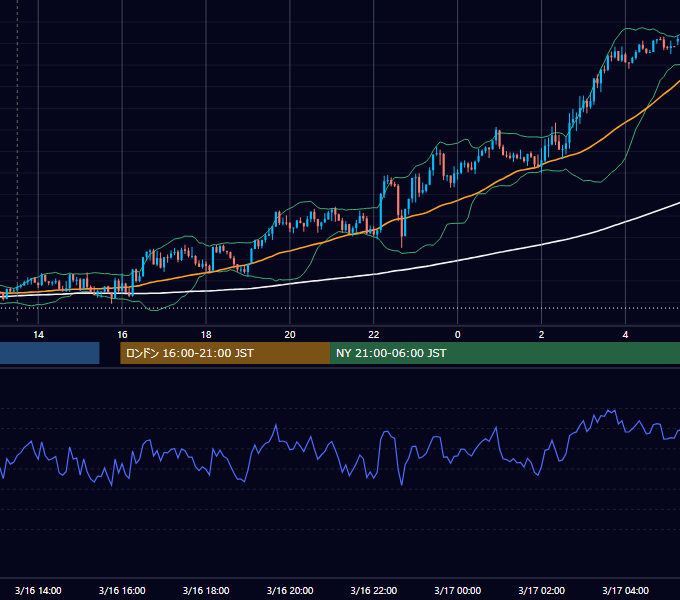This screenshot has width=680, height=600.
Task: Click hour label 0 on chart axis
Action: (458, 335)
